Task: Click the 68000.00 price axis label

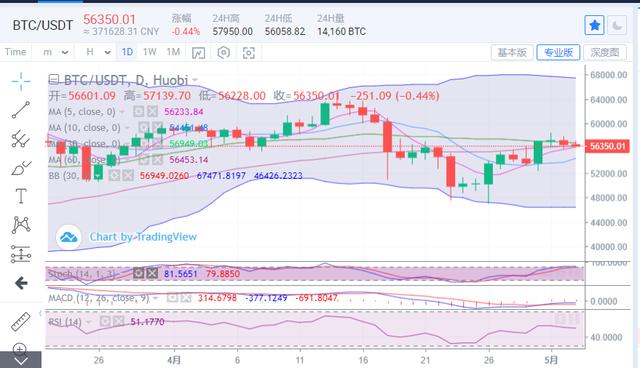Action: click(x=608, y=75)
